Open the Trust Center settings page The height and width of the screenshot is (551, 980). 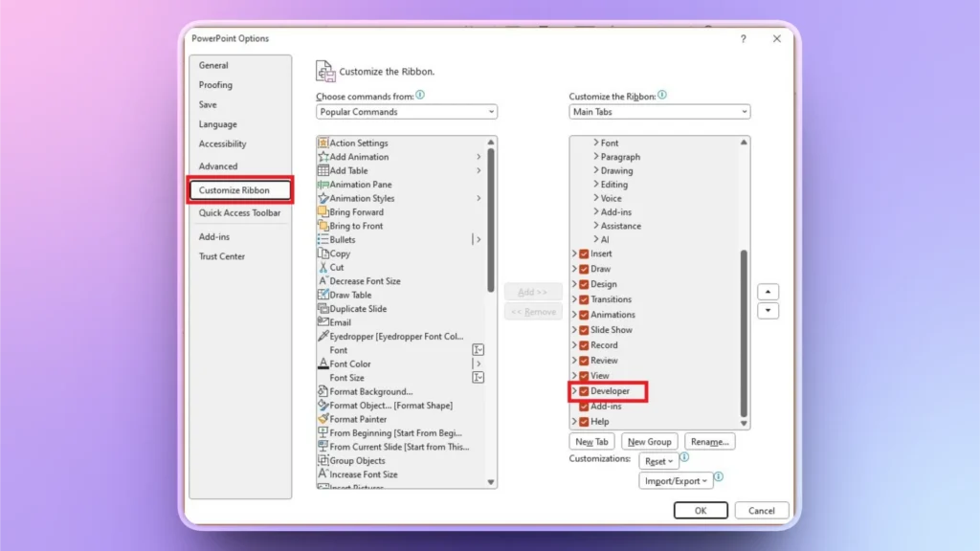point(224,256)
